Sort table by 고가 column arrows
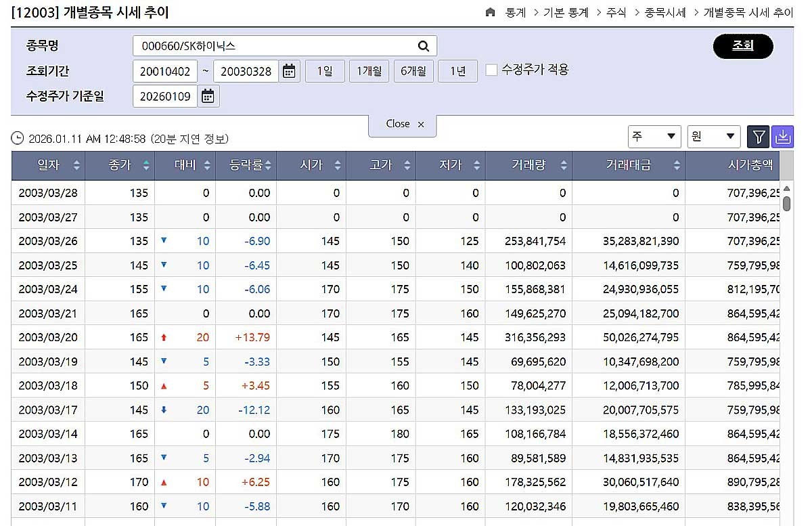Viewport: 812px width, 526px height. 407,165
